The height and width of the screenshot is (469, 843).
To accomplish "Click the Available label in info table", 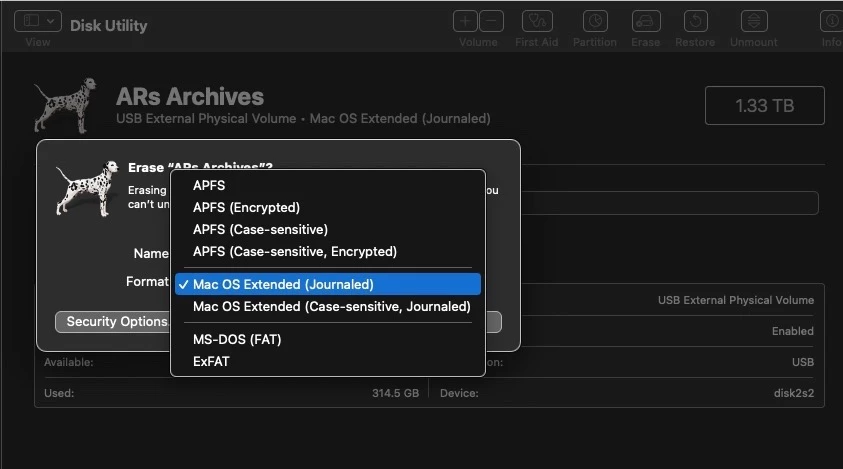I will tap(68, 363).
